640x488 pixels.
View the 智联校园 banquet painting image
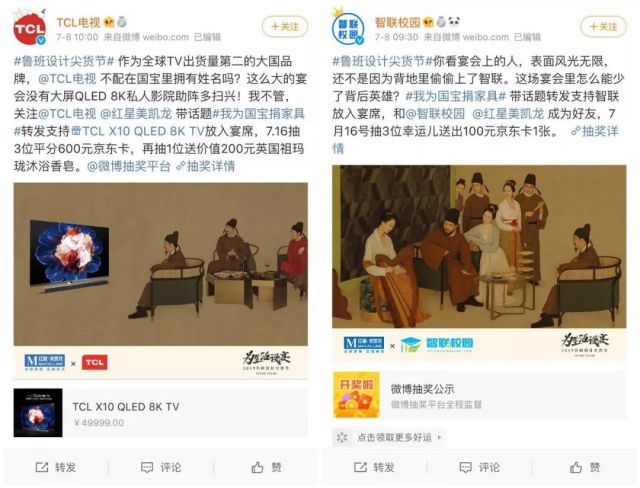pos(479,263)
